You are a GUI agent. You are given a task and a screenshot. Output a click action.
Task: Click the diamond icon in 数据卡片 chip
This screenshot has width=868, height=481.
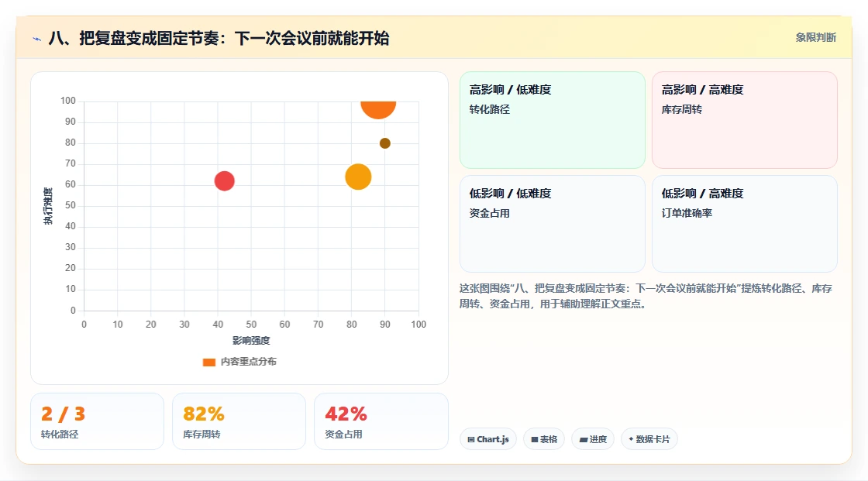click(631, 439)
